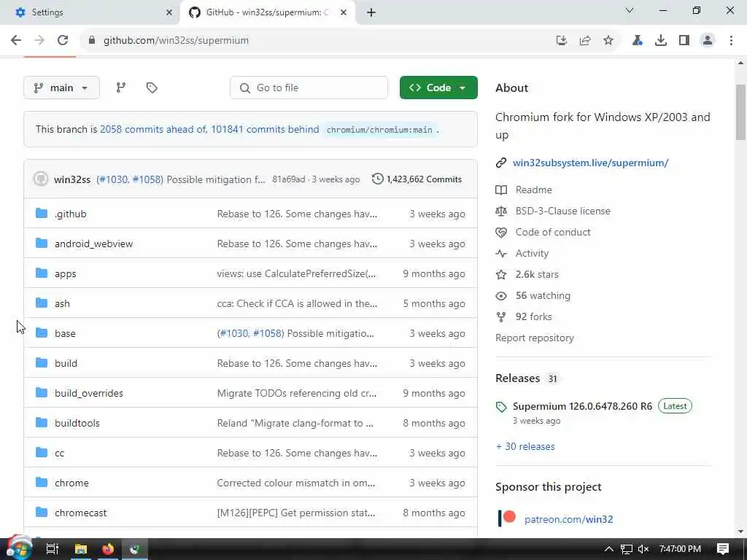Open the patreon.com/win32 sponsor link
The height and width of the screenshot is (560, 747).
tap(568, 519)
